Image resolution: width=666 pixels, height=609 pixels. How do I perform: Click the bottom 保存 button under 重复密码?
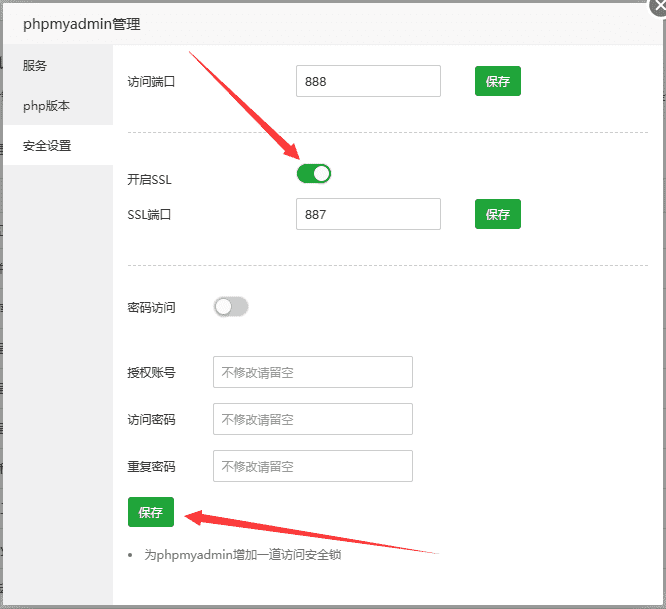click(151, 512)
